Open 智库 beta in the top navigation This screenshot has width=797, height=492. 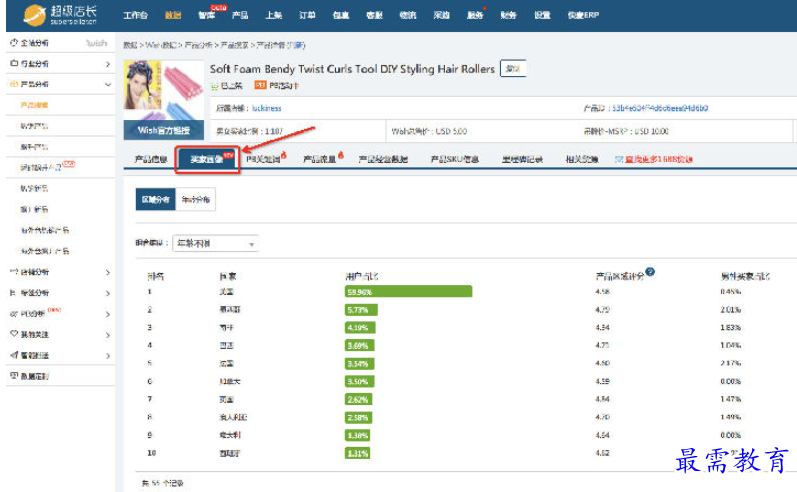[208, 14]
